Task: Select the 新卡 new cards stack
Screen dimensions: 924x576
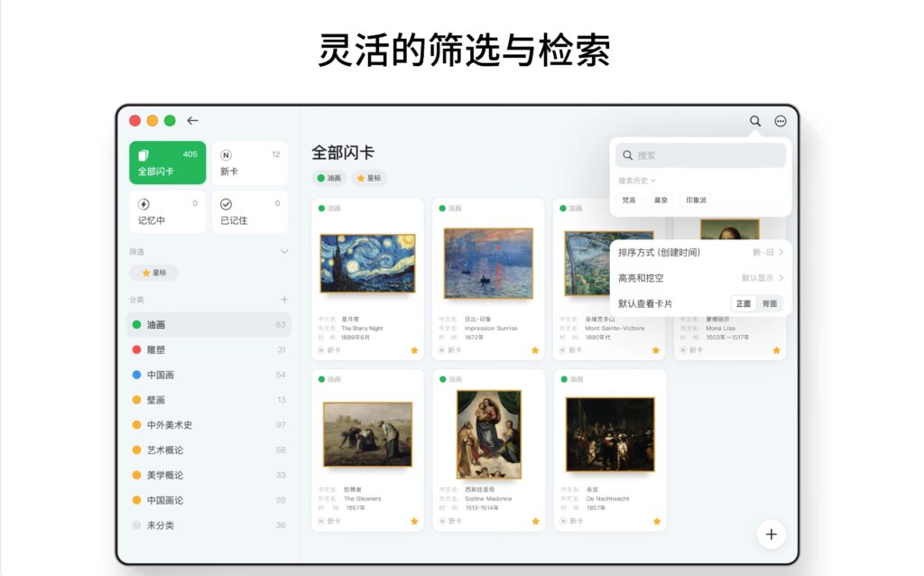Action: click(249, 163)
